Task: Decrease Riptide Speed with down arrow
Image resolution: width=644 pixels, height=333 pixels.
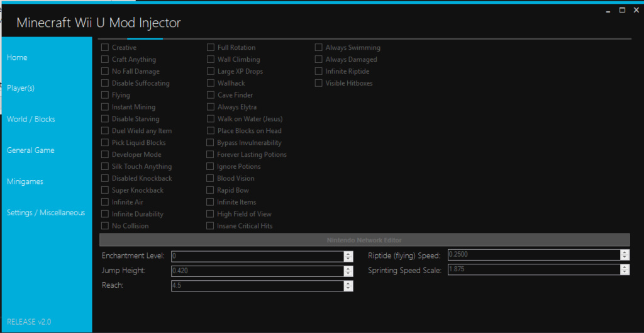Action: [x=625, y=257]
